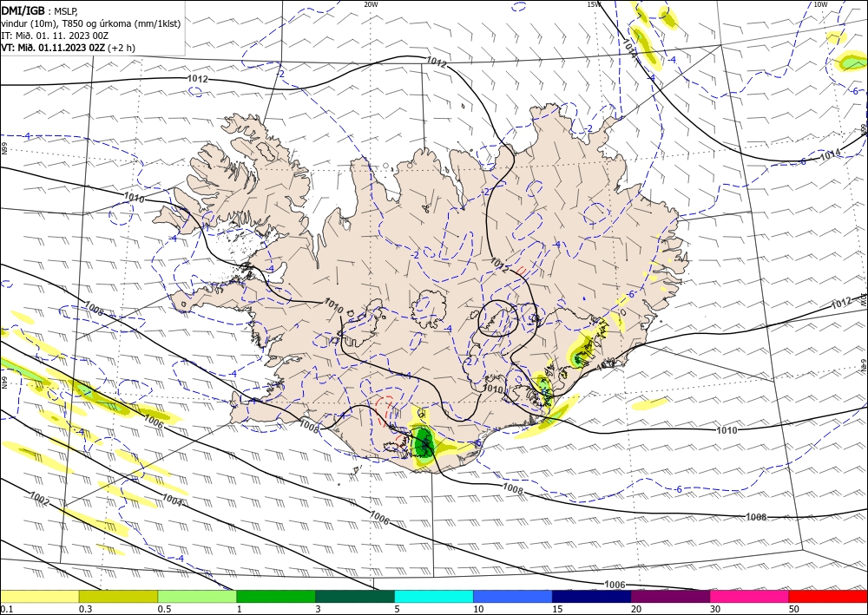Click the red 50+ mm legend swatch
Screen dimensions: 868x615
click(828, 596)
